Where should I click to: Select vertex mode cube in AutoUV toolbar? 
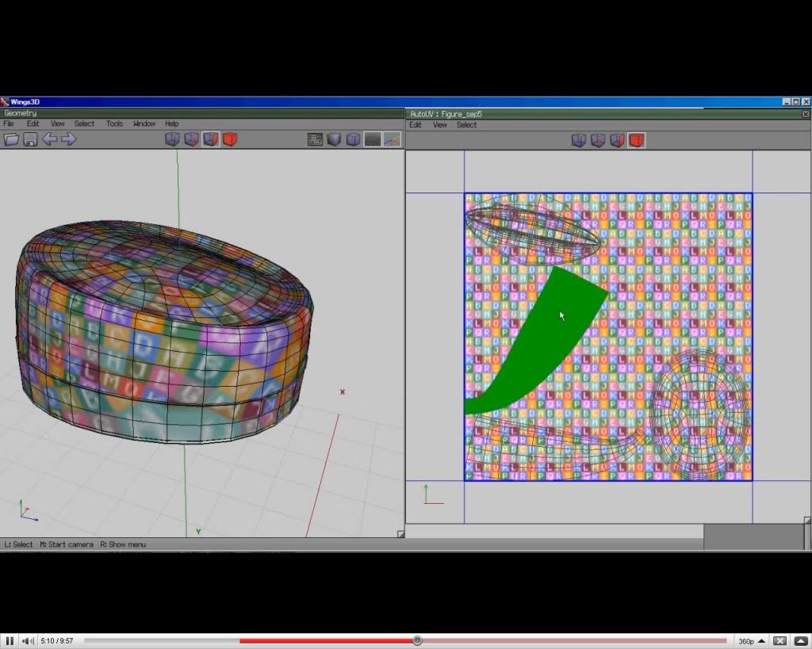[x=579, y=140]
